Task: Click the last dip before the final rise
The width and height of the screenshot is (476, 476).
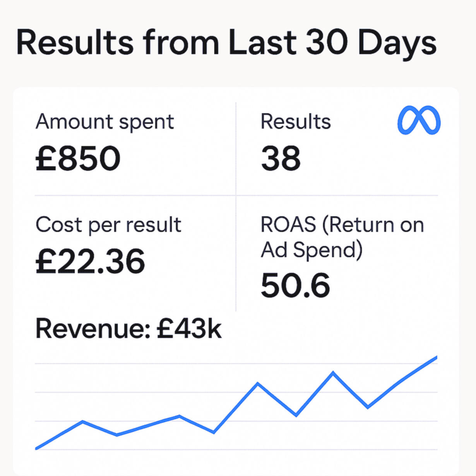Action: pyautogui.click(x=367, y=407)
